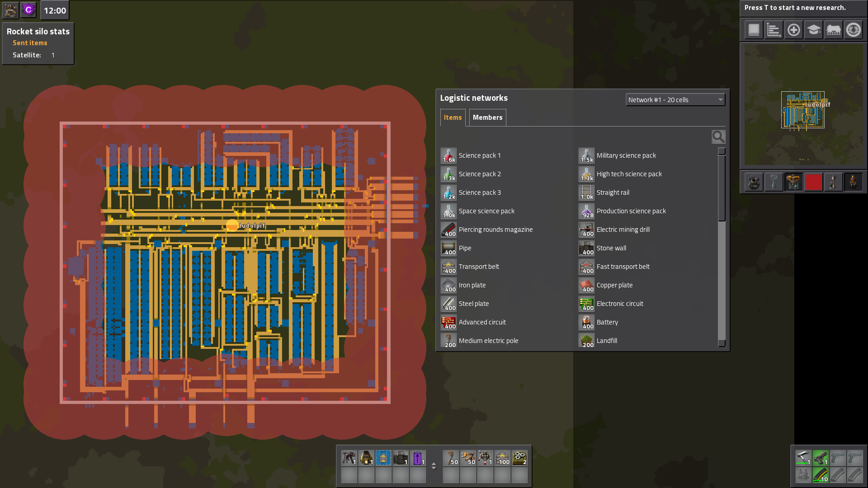Click the player marker ludolpif on map
Screen dimensions: 868x488
pyautogui.click(x=232, y=225)
